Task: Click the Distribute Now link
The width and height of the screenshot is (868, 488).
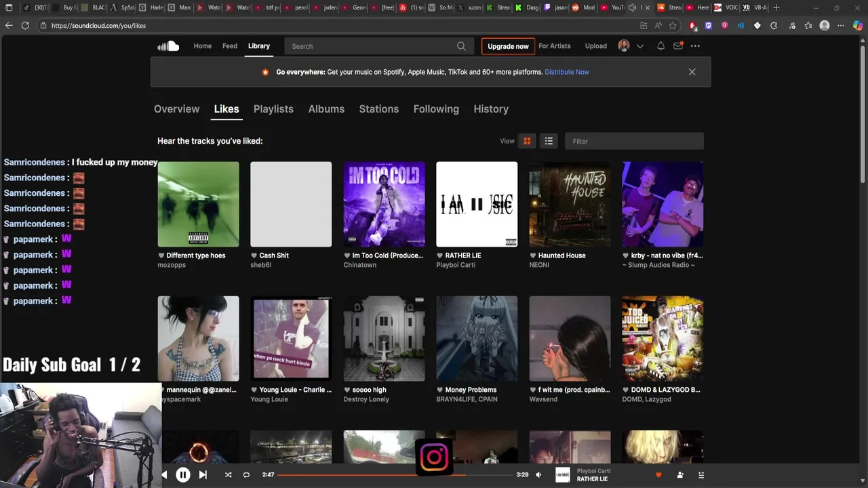Action: click(567, 72)
